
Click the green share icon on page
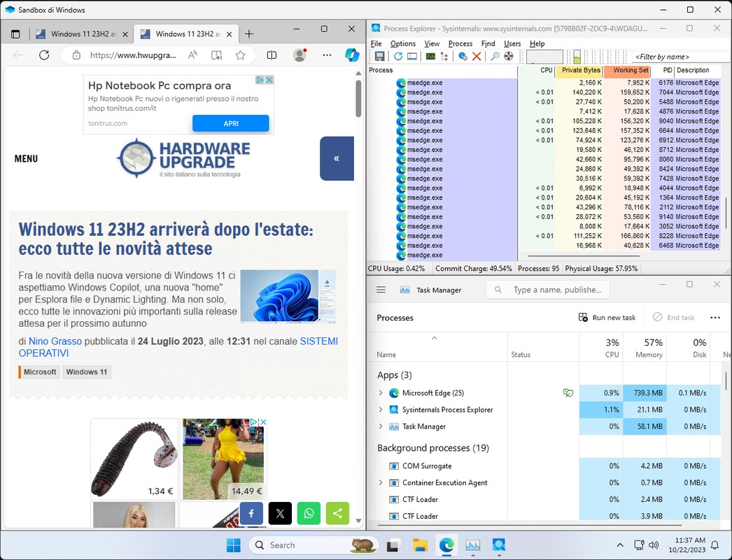337,513
